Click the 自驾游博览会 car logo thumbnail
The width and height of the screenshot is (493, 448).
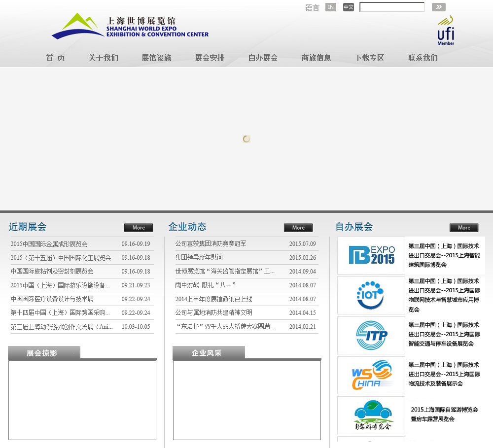click(x=371, y=415)
